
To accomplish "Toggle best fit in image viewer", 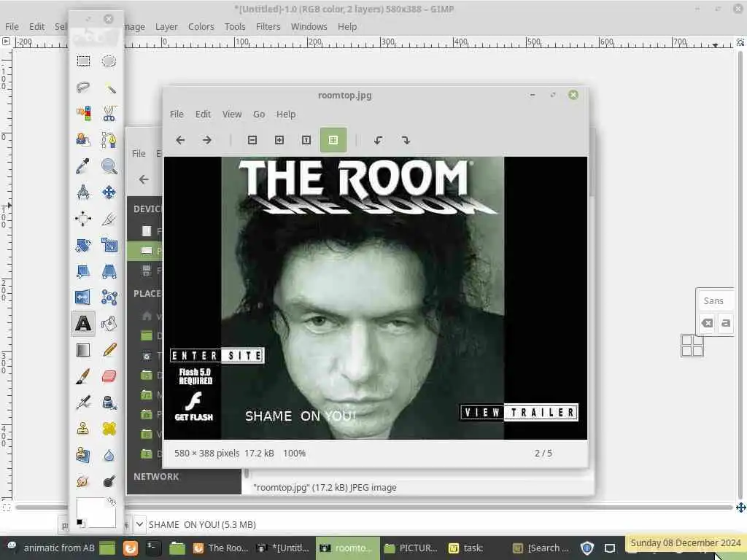I will [333, 140].
